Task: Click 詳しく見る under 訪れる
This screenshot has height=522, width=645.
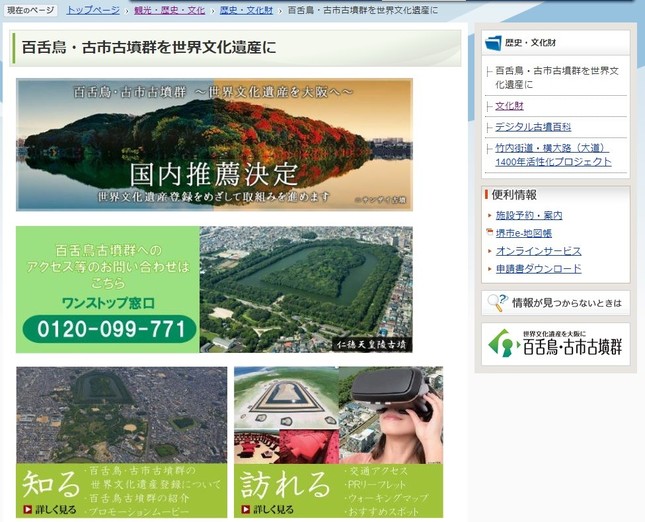Action: [x=273, y=510]
